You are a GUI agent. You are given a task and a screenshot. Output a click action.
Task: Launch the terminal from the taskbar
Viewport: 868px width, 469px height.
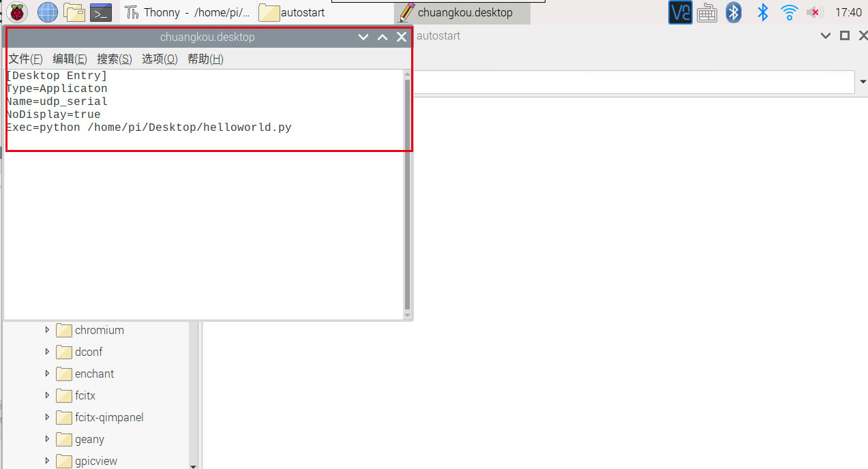tap(101, 12)
